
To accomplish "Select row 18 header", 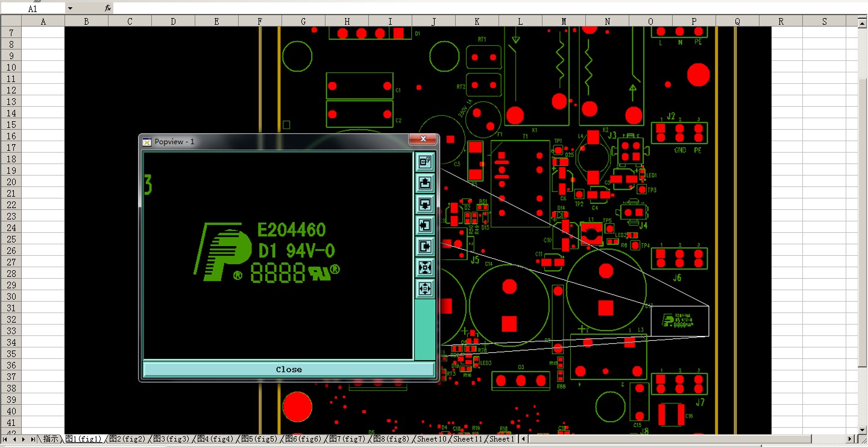I will click(x=11, y=159).
